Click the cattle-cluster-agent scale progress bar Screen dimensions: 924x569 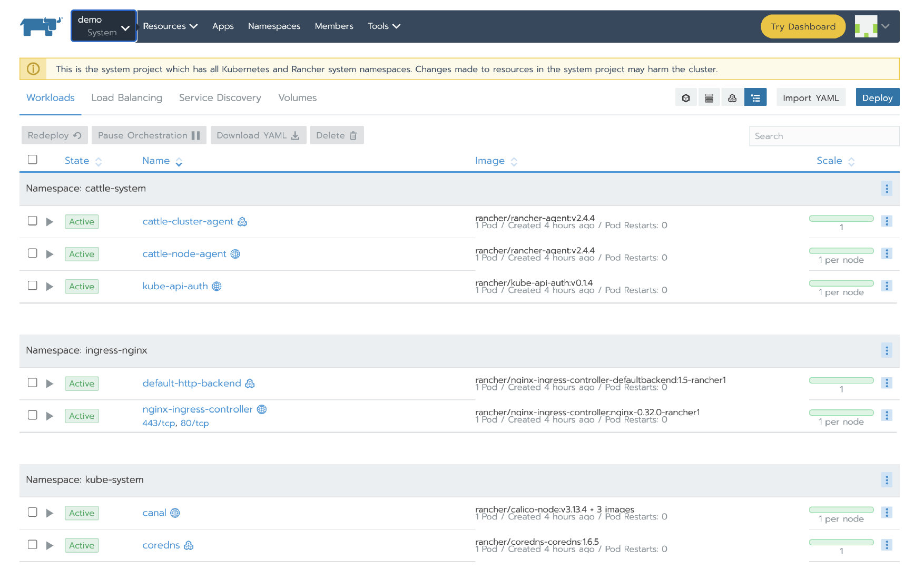pos(841,218)
